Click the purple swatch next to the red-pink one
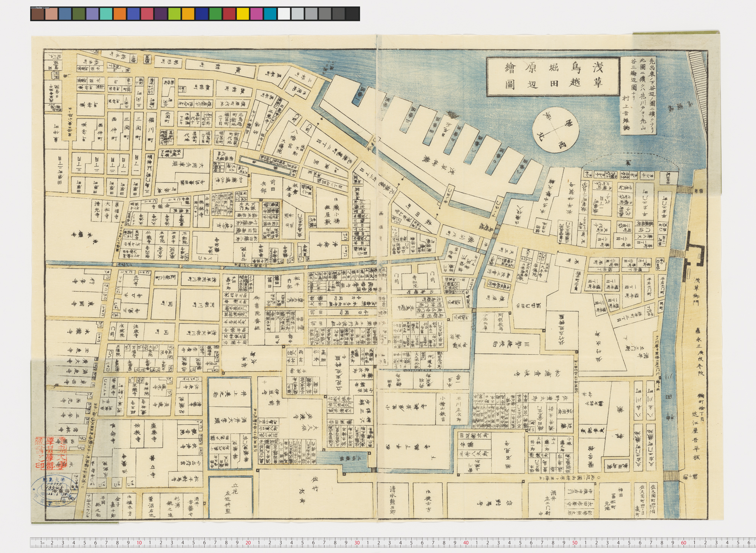The image size is (756, 553). click(x=161, y=14)
